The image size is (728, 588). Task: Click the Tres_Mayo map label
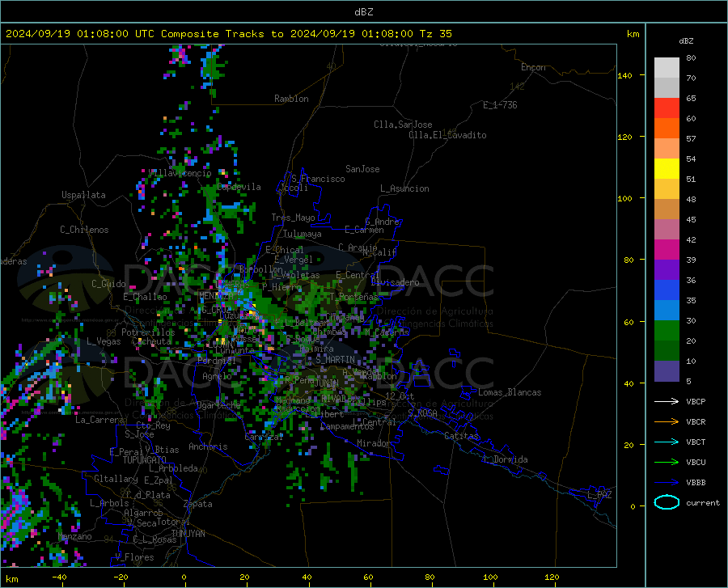tap(293, 218)
